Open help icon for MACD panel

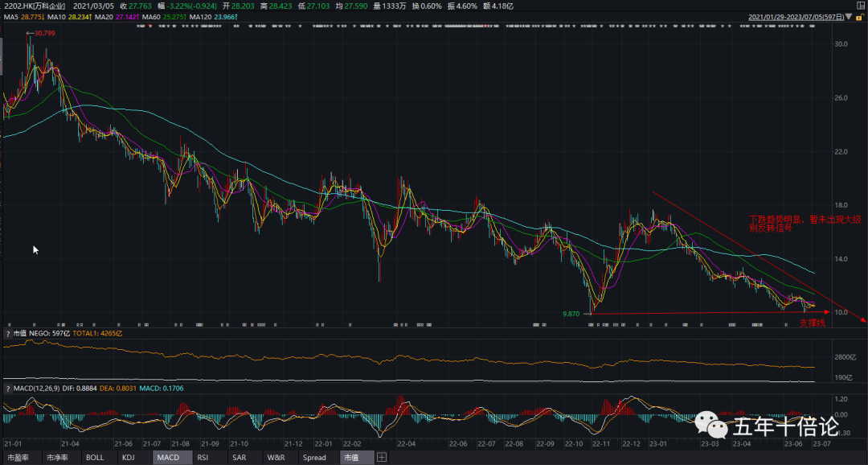click(x=8, y=389)
